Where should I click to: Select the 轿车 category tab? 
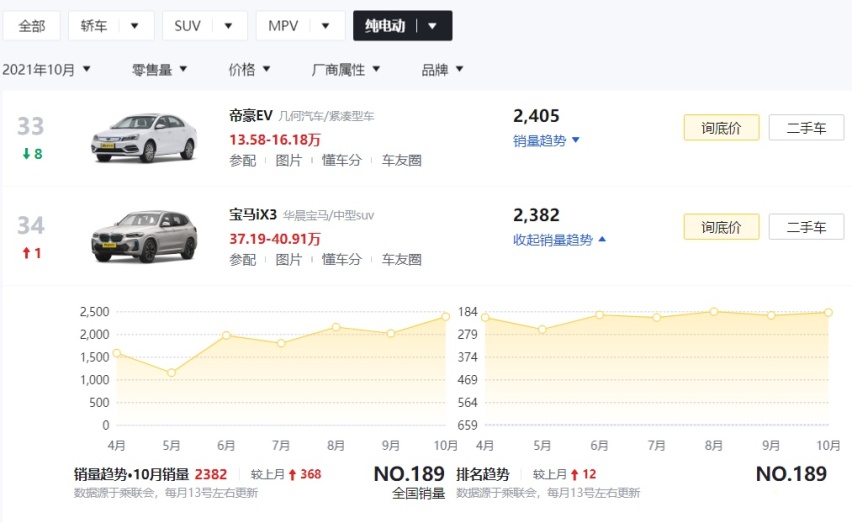point(94,26)
